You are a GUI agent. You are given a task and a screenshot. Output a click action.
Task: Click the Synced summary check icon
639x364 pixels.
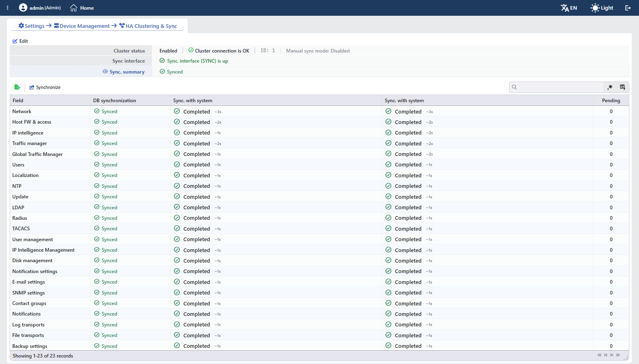point(162,72)
